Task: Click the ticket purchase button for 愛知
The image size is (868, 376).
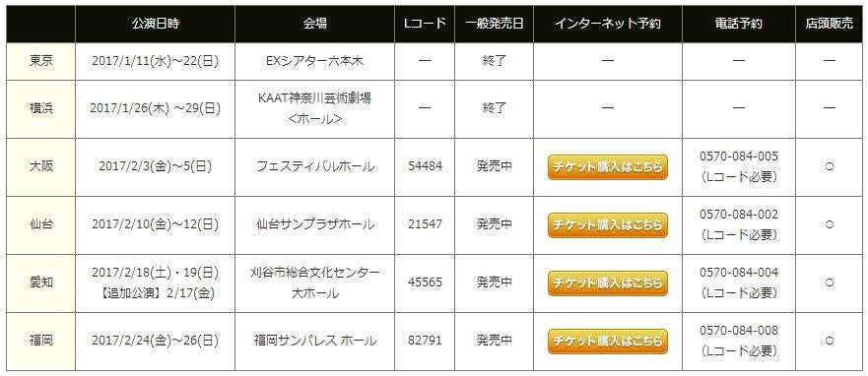Action: pyautogui.click(x=607, y=283)
